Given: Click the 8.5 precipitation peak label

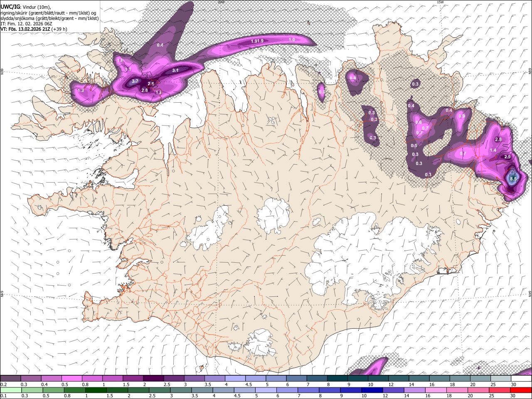Looking at the screenshot, I should coord(513,179).
